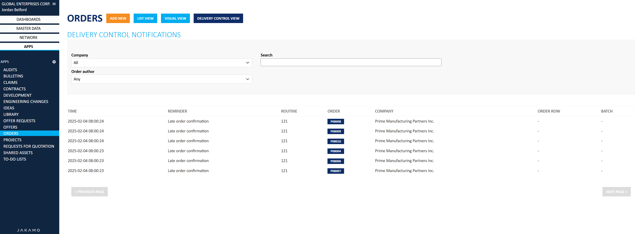The height and width of the screenshot is (234, 644).
Task: Open Library in the sidebar
Action: pos(11,114)
